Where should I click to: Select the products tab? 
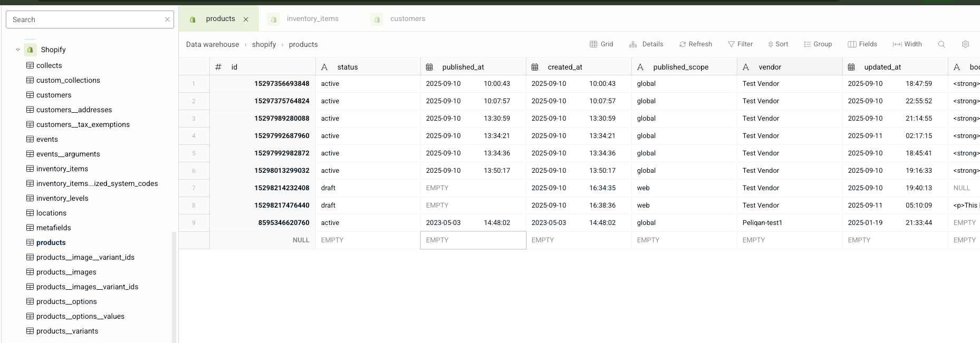[x=220, y=18]
